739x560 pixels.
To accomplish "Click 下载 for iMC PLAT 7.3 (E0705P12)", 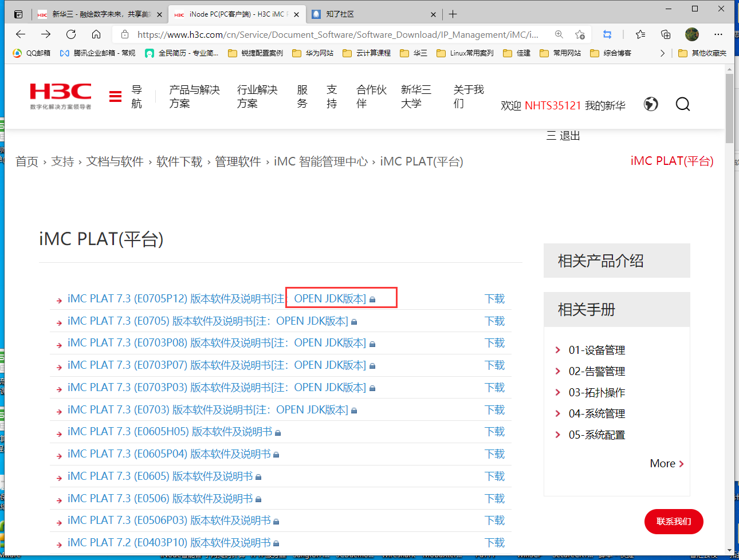I will tap(494, 299).
